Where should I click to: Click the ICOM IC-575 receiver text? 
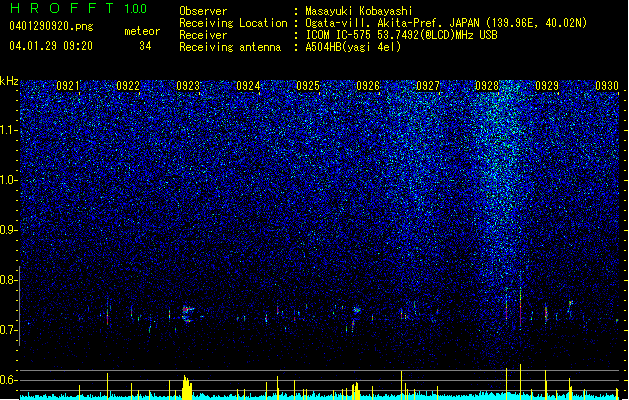click(x=401, y=35)
